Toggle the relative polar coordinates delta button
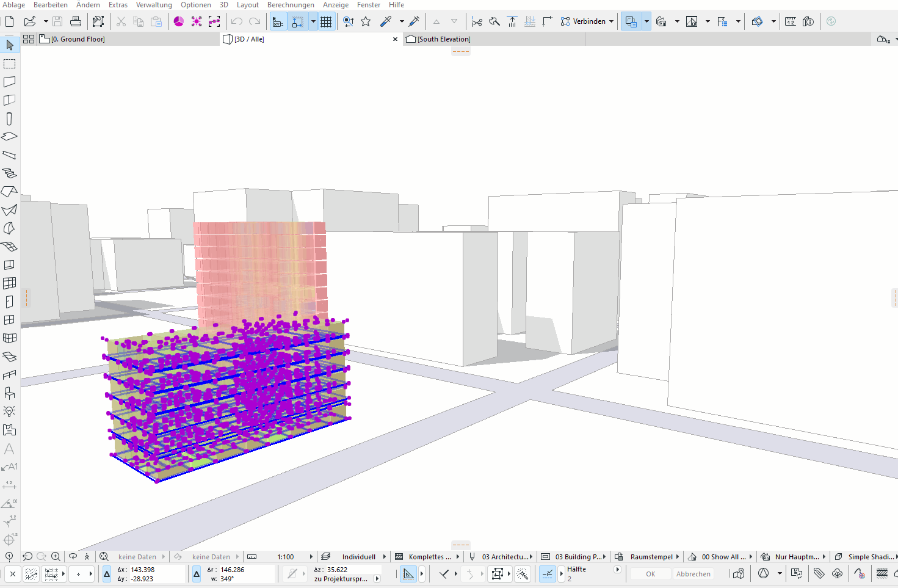 (197, 574)
